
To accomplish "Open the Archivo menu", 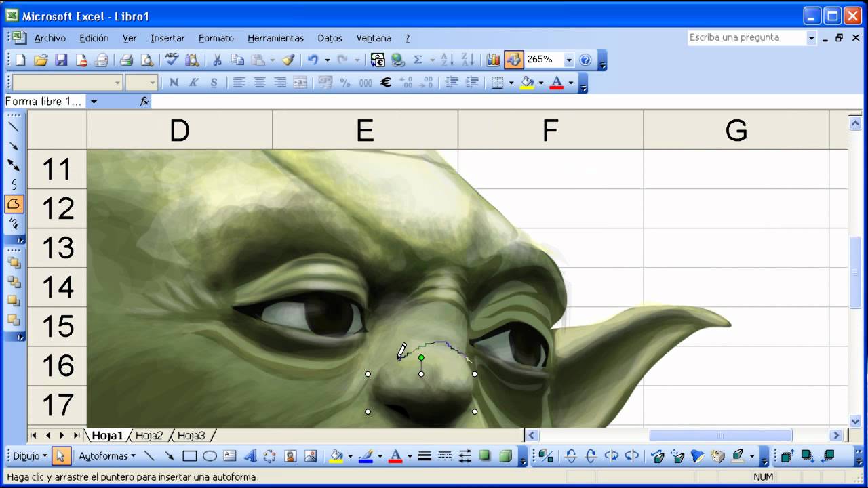I will tap(50, 38).
